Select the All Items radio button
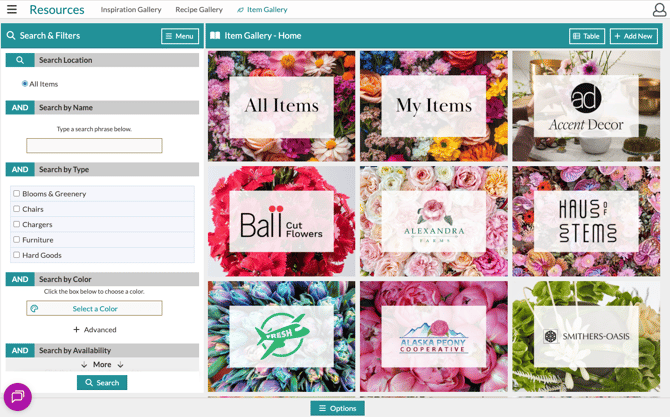 tap(25, 84)
